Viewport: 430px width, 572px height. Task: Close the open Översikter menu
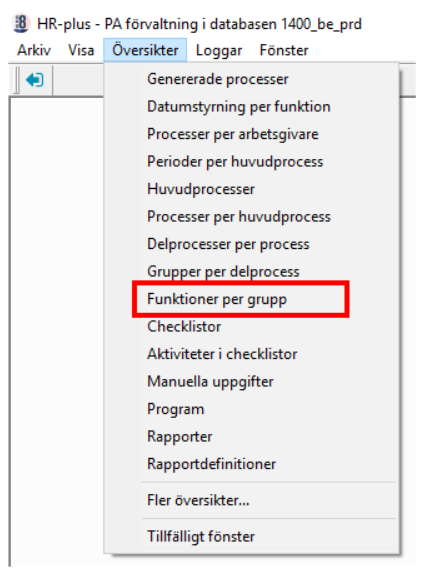[145, 50]
